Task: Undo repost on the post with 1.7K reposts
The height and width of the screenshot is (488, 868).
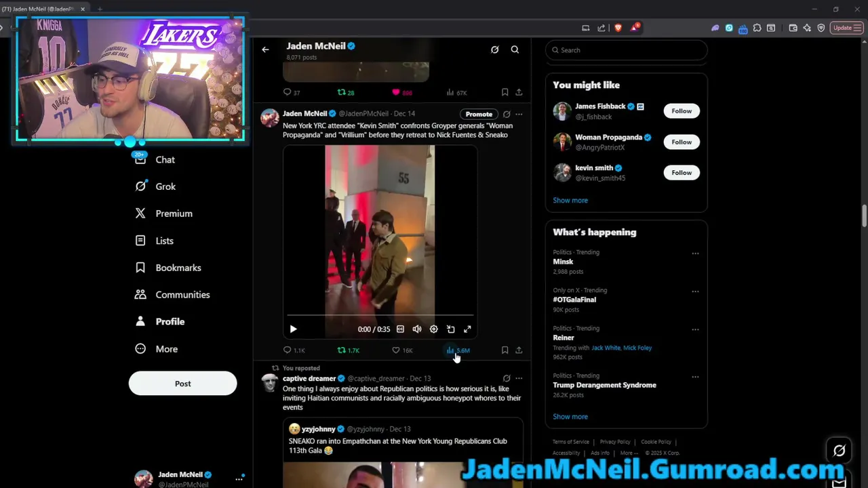Action: pos(348,350)
